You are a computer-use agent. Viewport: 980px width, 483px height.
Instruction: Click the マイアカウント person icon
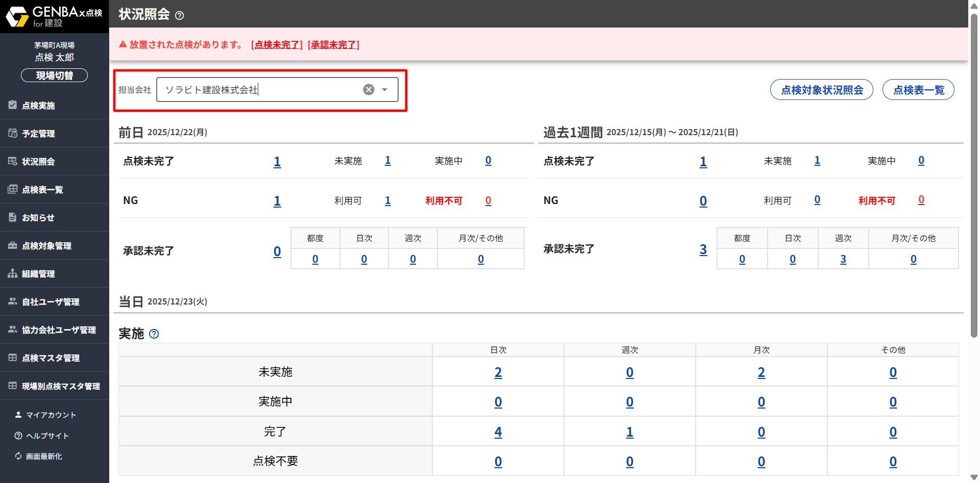tap(18, 415)
